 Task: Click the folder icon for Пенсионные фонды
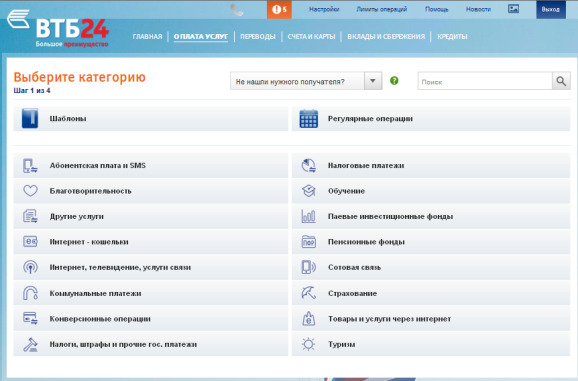[309, 242]
